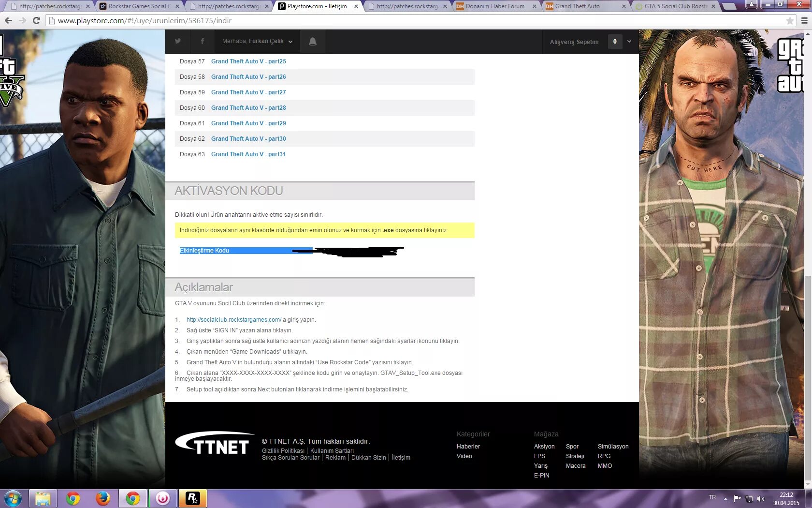Switch to Donanım Haber Forum tab
Screen dimensions: 812x508
pyautogui.click(x=495, y=6)
